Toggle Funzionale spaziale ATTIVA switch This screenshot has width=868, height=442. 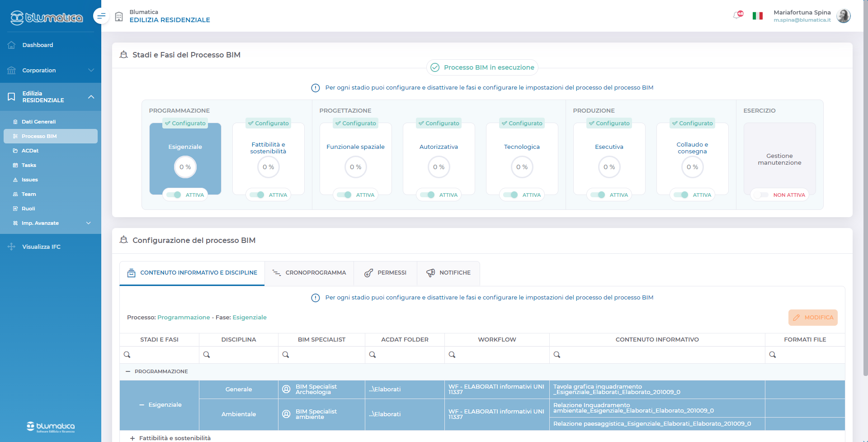pyautogui.click(x=344, y=195)
